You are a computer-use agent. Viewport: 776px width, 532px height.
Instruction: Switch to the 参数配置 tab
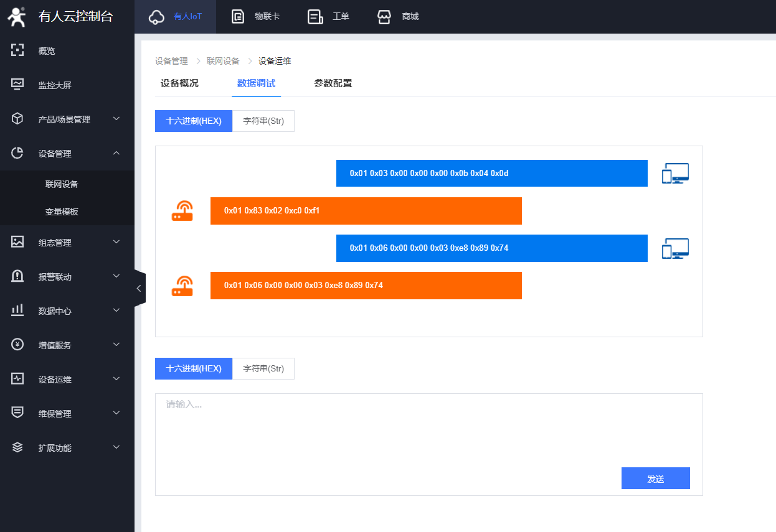tap(333, 83)
